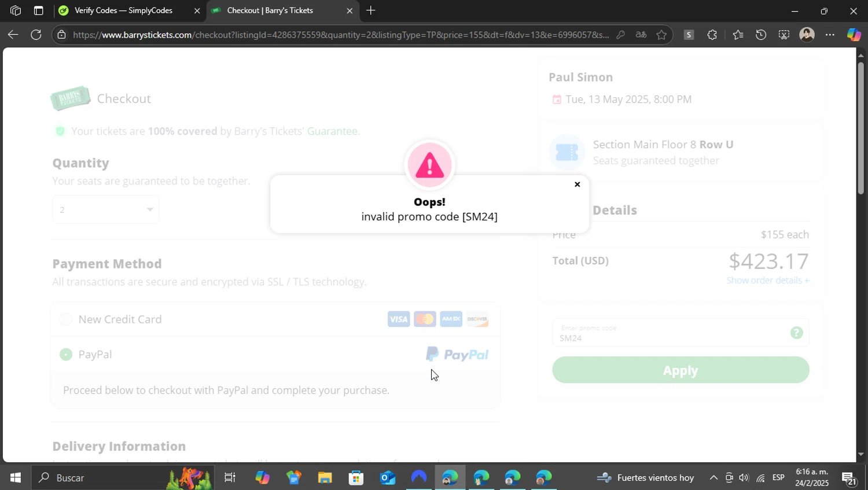Open the workspaces icon
Viewport: 868px width, 490px height.
(16, 10)
